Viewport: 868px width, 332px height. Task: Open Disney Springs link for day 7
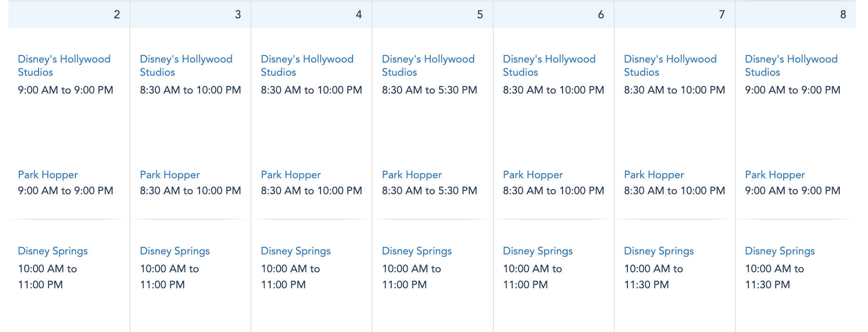coord(659,251)
